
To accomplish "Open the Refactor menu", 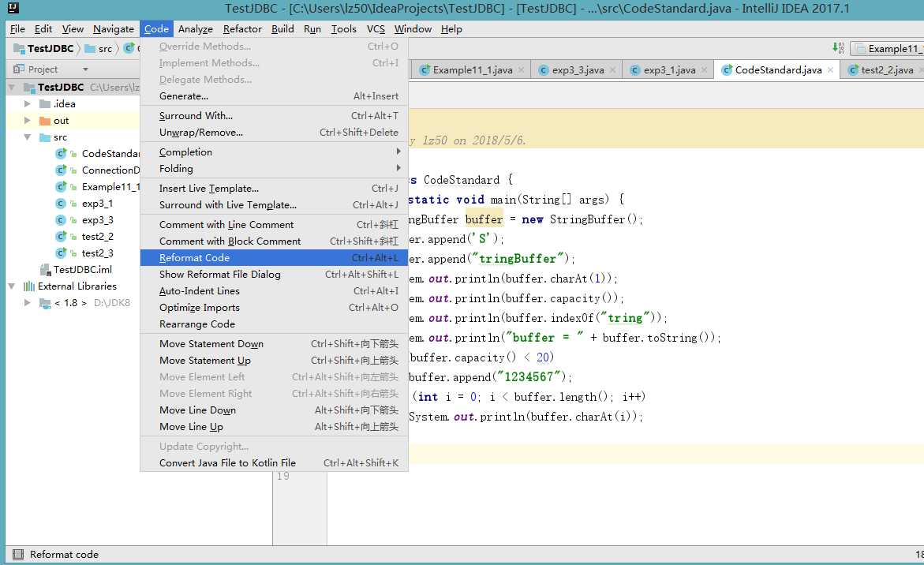I will pos(242,29).
